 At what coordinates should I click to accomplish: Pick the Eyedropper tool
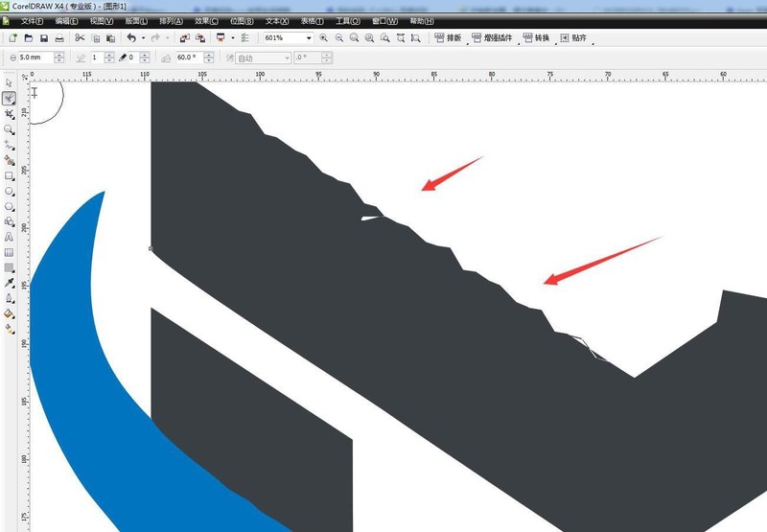click(x=9, y=283)
